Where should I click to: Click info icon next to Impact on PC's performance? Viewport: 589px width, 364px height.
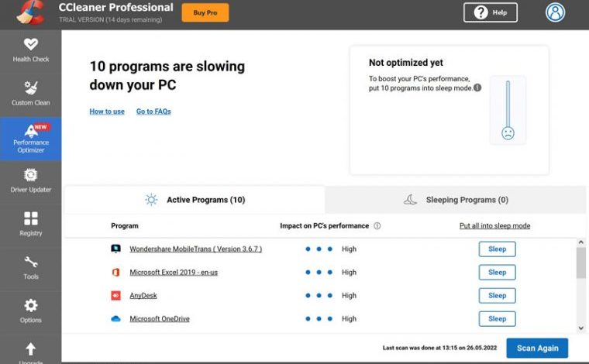[x=377, y=226]
